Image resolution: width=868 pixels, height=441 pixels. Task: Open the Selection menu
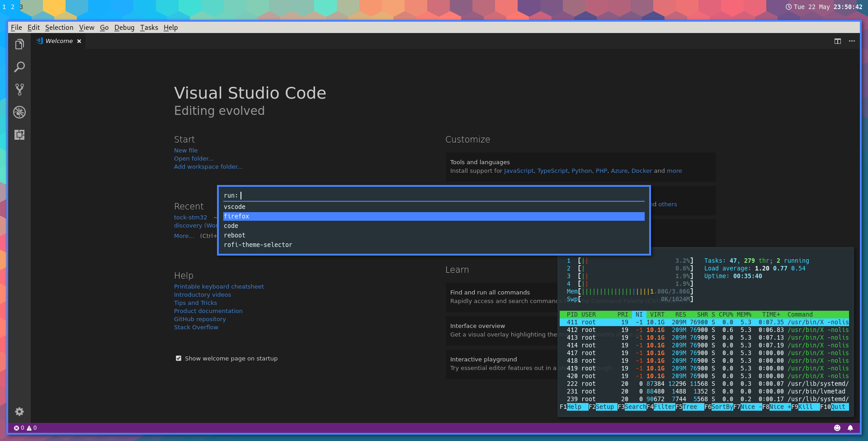point(59,28)
